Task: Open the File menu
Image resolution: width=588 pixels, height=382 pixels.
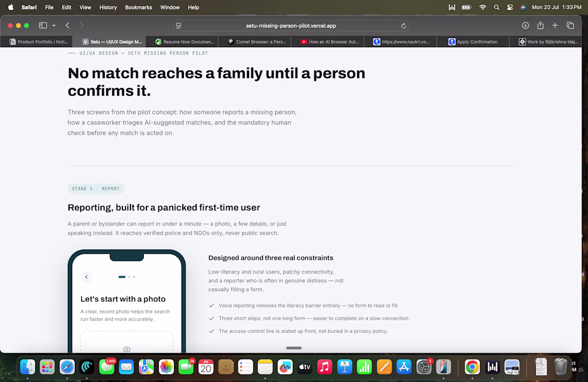Action: [x=49, y=7]
